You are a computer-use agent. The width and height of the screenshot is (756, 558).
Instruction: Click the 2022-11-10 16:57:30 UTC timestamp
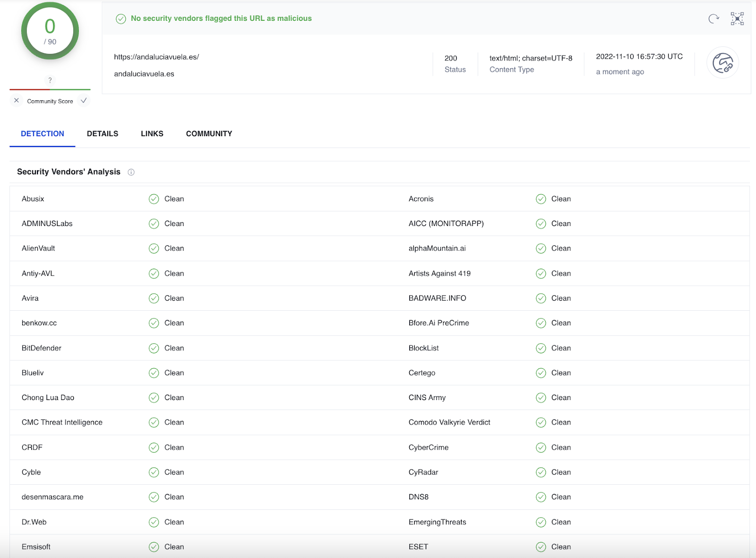639,56
